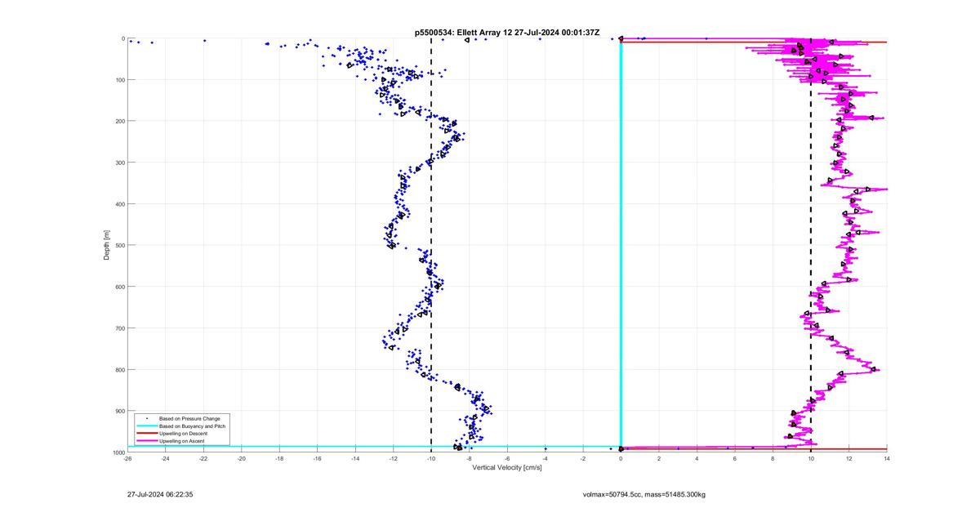The width and height of the screenshot is (980, 508).
Task: Click the x-axis tick label "-26"
Action: (x=127, y=458)
